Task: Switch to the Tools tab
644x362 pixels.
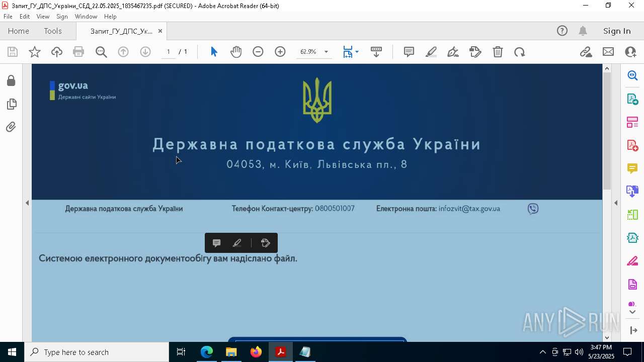Action: [x=53, y=31]
